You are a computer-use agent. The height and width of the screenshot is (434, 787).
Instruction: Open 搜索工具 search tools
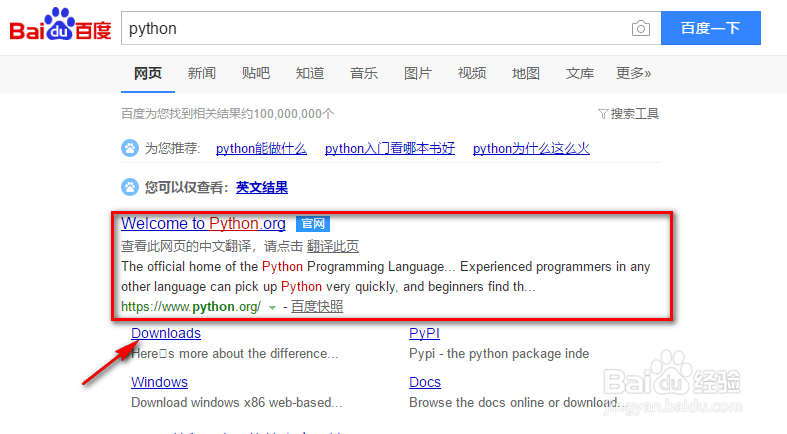click(x=634, y=114)
